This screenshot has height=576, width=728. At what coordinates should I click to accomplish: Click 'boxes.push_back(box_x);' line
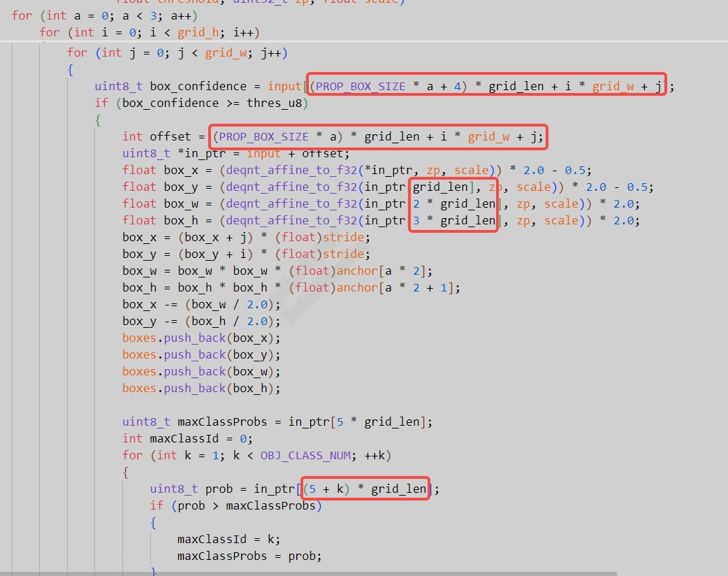201,338
